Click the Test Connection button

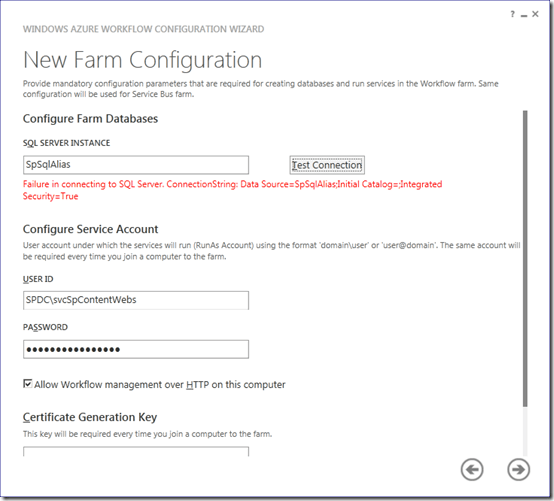point(327,165)
